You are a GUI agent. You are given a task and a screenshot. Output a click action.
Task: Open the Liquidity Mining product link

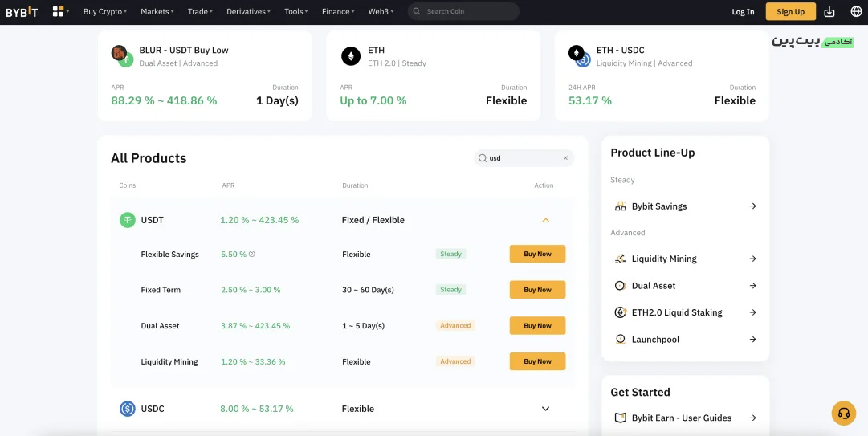[x=685, y=259]
